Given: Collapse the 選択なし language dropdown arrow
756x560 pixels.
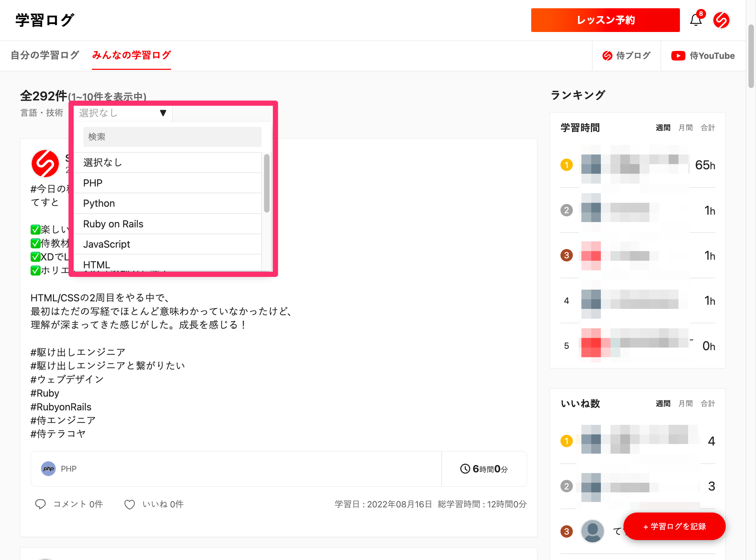Looking at the screenshot, I should click(163, 113).
